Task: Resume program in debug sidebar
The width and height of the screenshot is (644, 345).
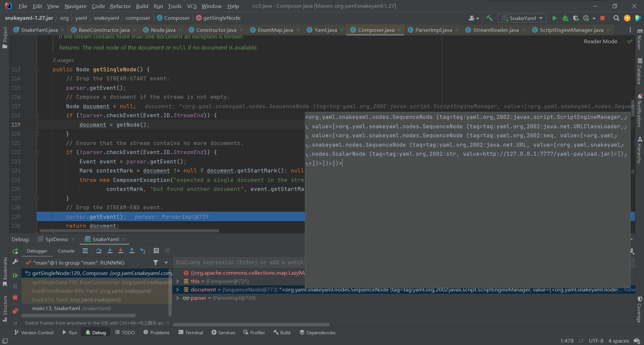Action: 15,275
